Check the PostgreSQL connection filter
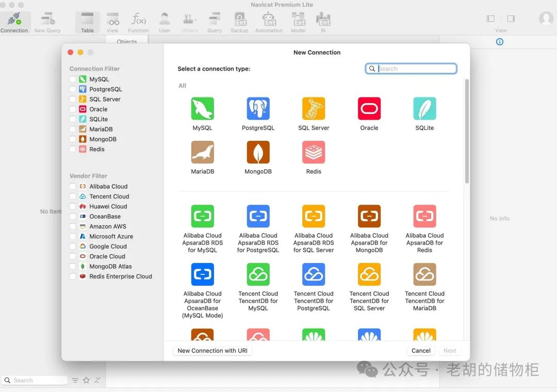Viewport: 557px width, 392px height. (73, 89)
